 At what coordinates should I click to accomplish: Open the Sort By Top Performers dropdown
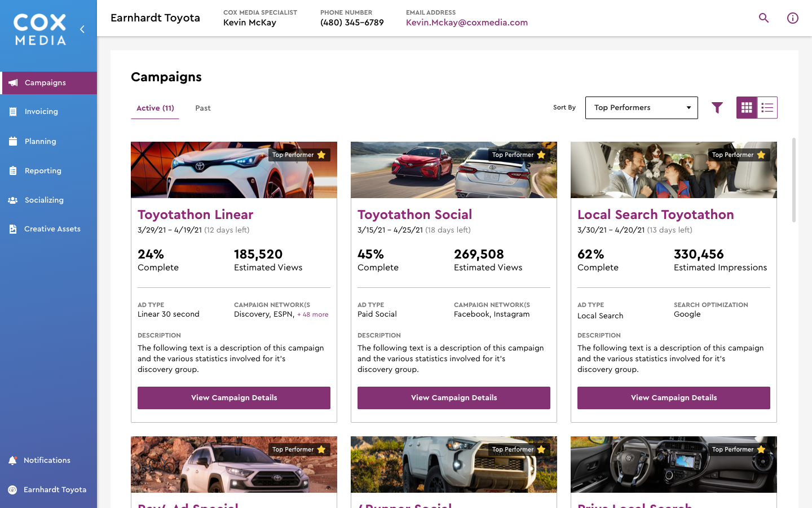pyautogui.click(x=642, y=108)
